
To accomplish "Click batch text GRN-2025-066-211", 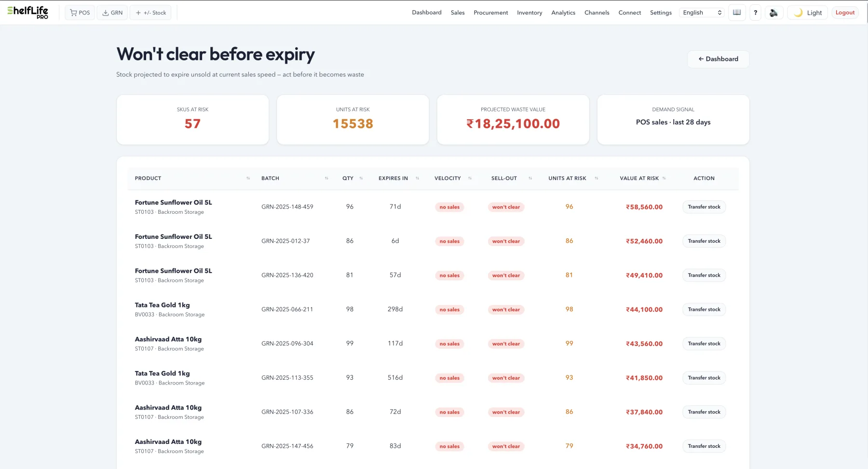I will pos(287,310).
